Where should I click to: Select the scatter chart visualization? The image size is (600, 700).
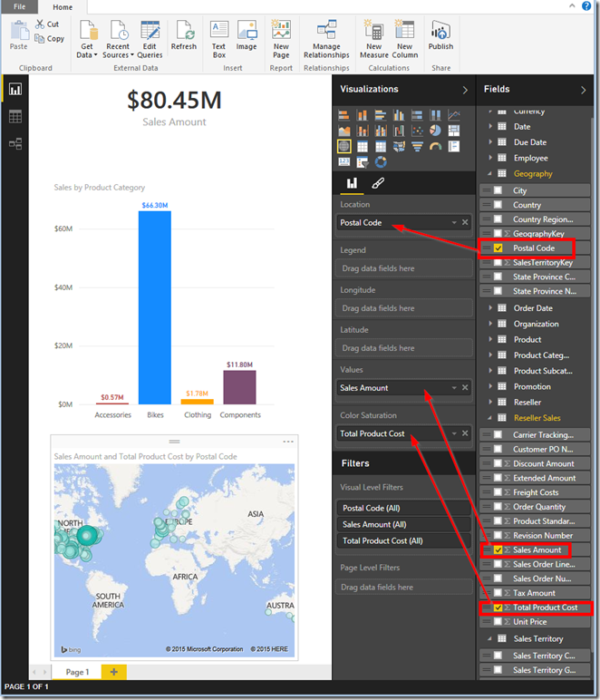point(417,131)
